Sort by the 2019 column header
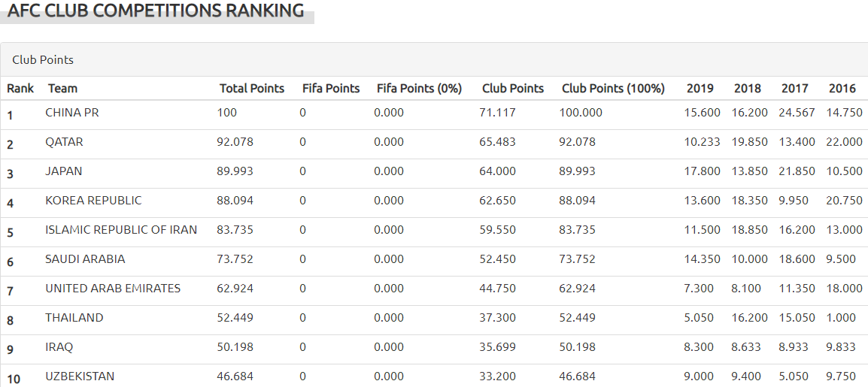 pyautogui.click(x=700, y=89)
